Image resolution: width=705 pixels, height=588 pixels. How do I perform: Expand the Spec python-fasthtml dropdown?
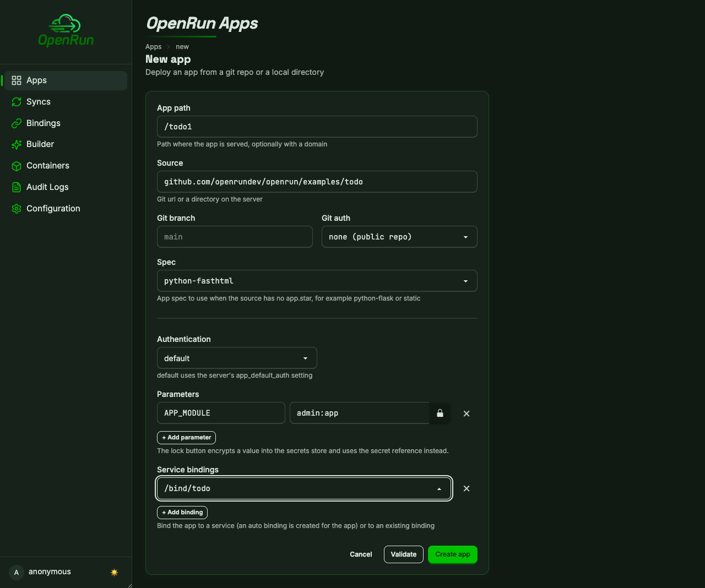pyautogui.click(x=317, y=281)
